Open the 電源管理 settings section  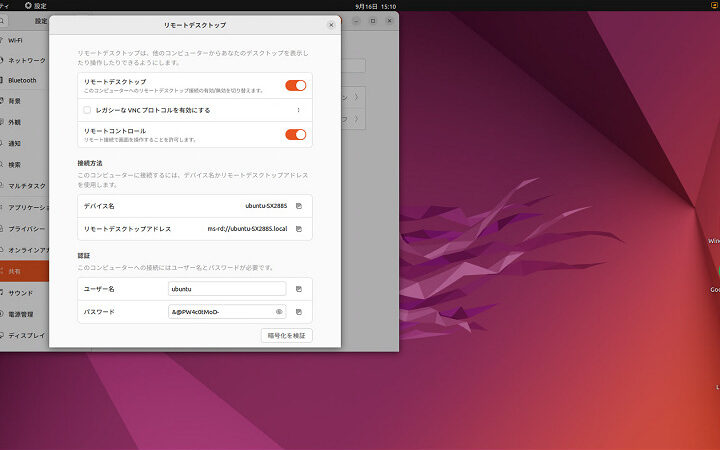pyautogui.click(x=21, y=314)
